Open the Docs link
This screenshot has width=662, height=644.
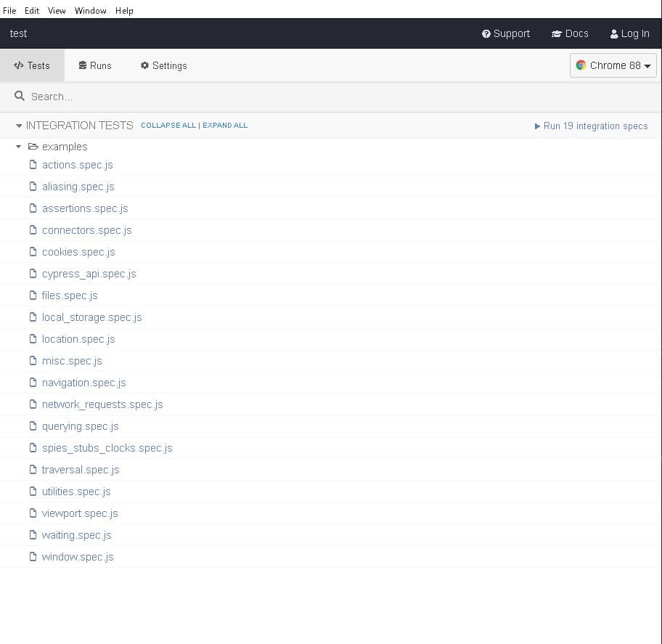click(x=570, y=34)
